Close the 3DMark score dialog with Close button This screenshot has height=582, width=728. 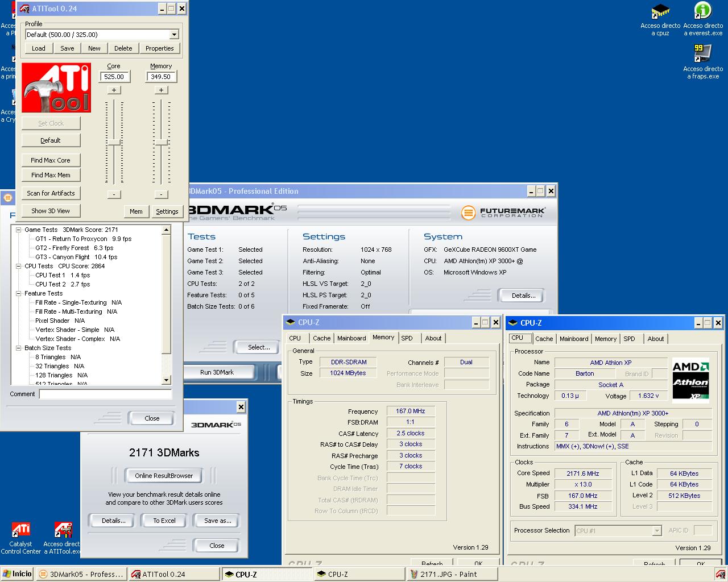tap(217, 546)
